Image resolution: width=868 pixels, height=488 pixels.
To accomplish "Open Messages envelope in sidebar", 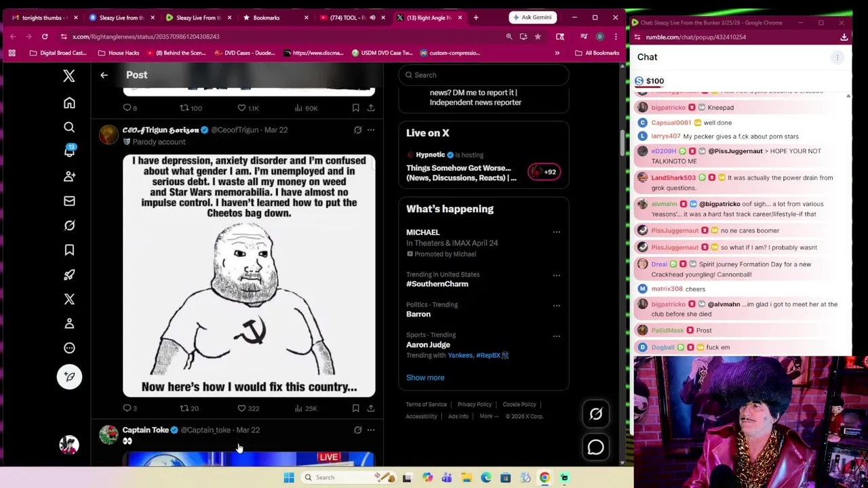I will (x=69, y=201).
